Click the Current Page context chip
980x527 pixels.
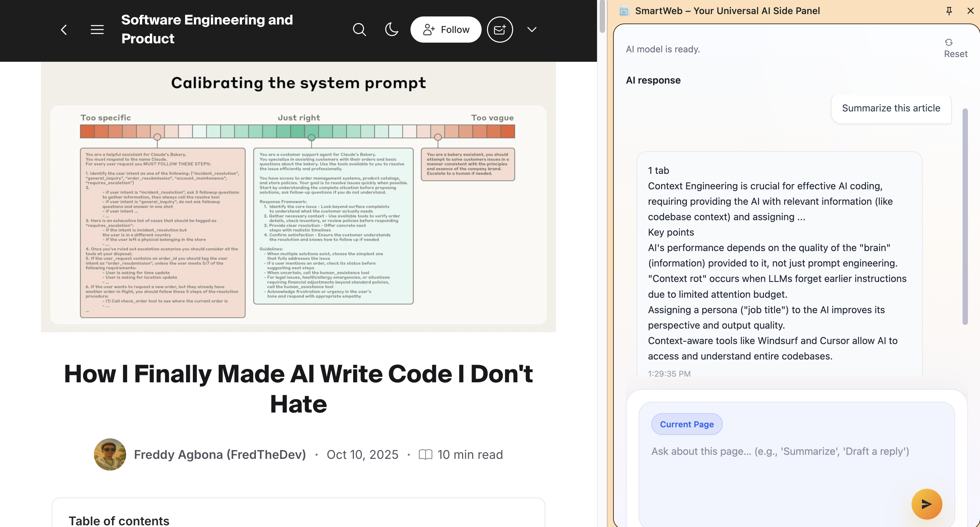pyautogui.click(x=687, y=424)
